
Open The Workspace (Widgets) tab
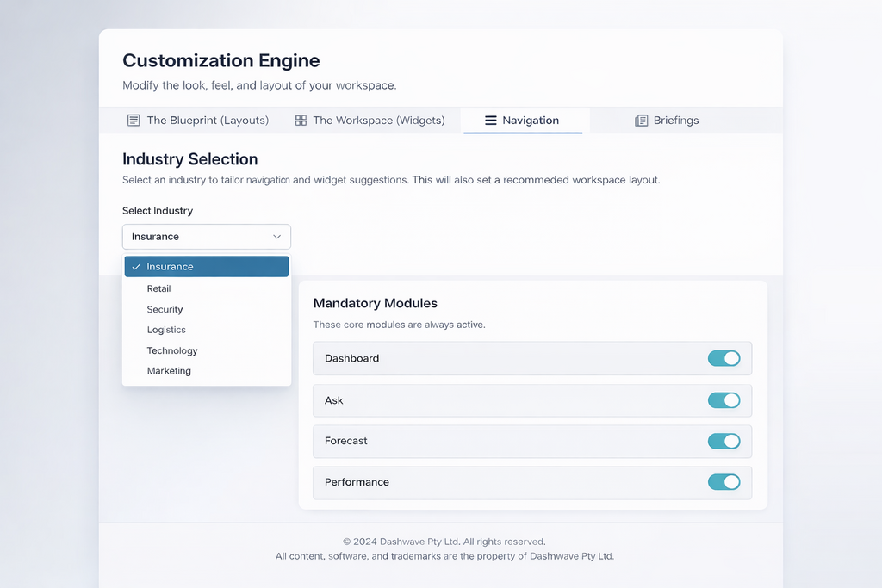pos(378,121)
